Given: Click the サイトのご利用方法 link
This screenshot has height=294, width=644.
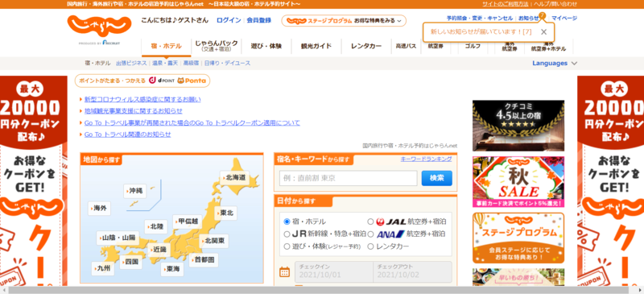Looking at the screenshot, I should pyautogui.click(x=506, y=4).
